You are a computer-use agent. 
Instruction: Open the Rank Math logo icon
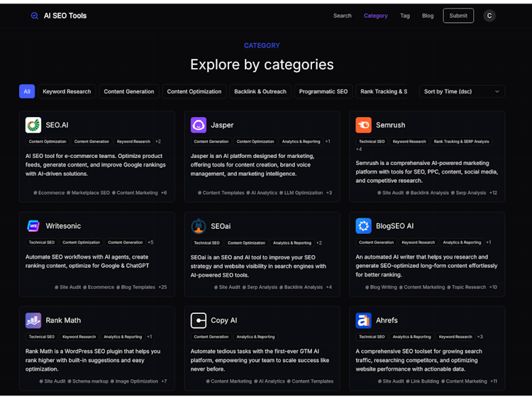click(x=33, y=320)
